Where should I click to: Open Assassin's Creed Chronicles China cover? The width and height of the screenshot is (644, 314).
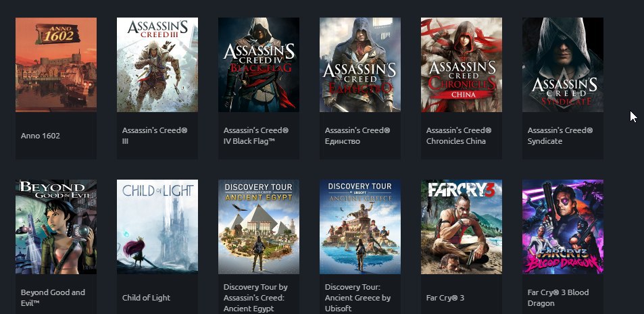462,64
